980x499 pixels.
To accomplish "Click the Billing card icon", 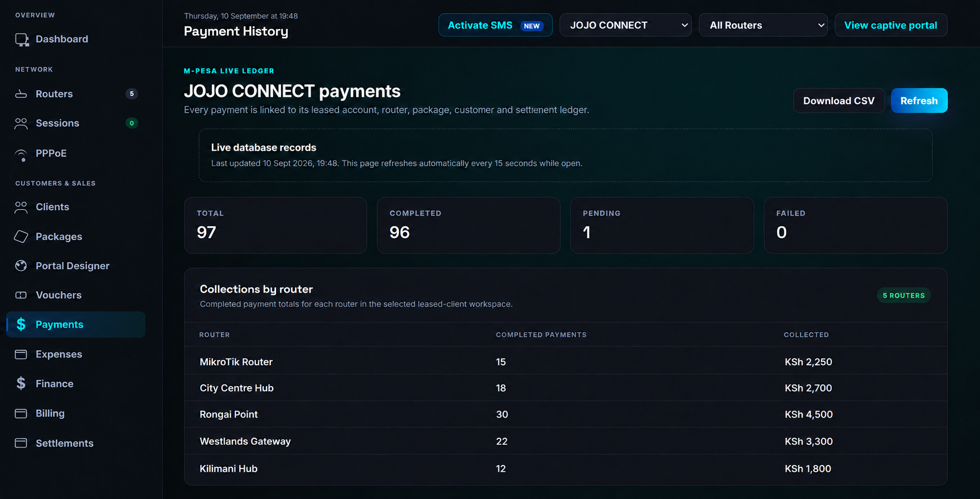I will pyautogui.click(x=21, y=413).
